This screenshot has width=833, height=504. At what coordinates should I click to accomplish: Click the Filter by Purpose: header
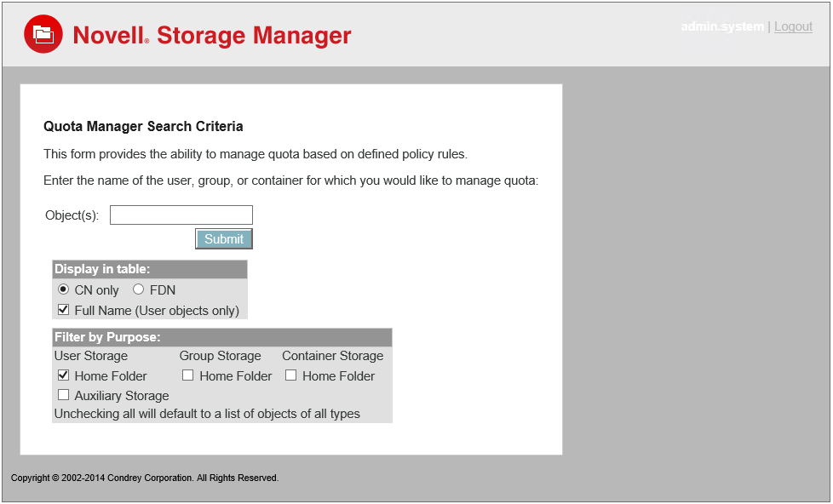[x=222, y=337]
